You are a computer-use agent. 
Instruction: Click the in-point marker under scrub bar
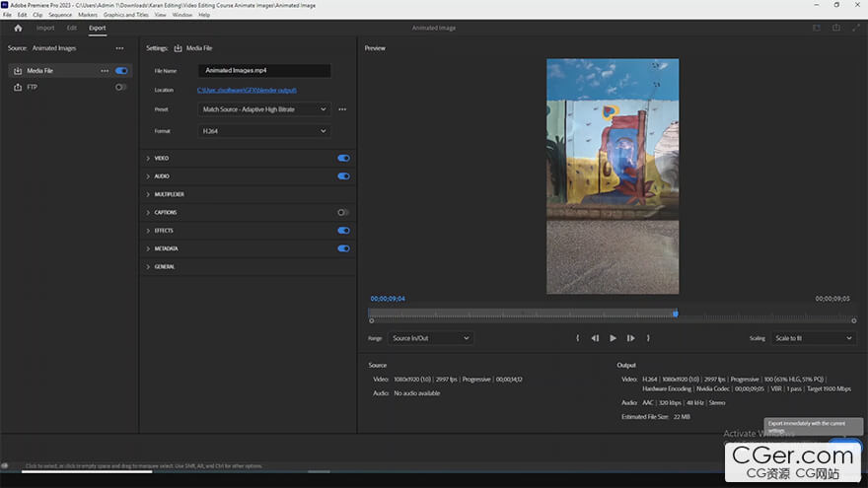click(x=372, y=321)
